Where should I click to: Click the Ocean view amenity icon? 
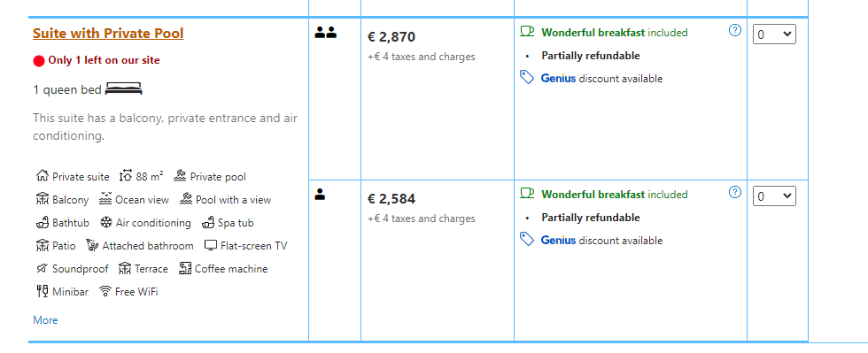105,199
